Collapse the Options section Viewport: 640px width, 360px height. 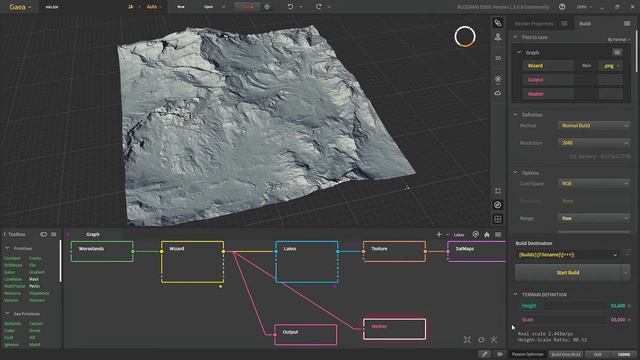515,173
